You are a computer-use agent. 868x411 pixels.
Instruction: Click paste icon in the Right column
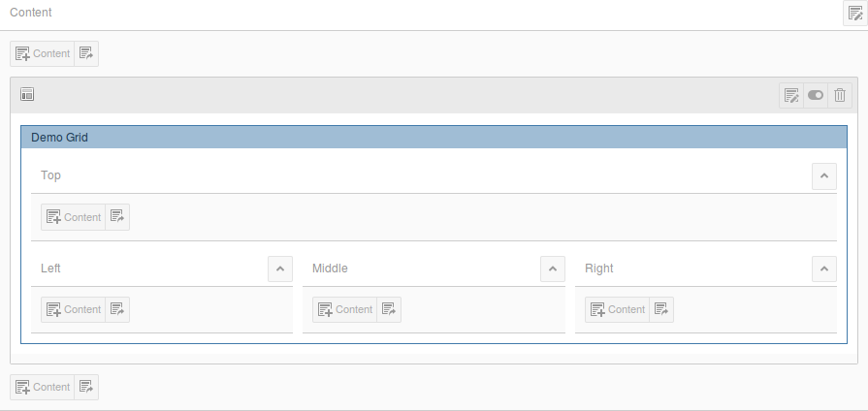pyautogui.click(x=660, y=309)
